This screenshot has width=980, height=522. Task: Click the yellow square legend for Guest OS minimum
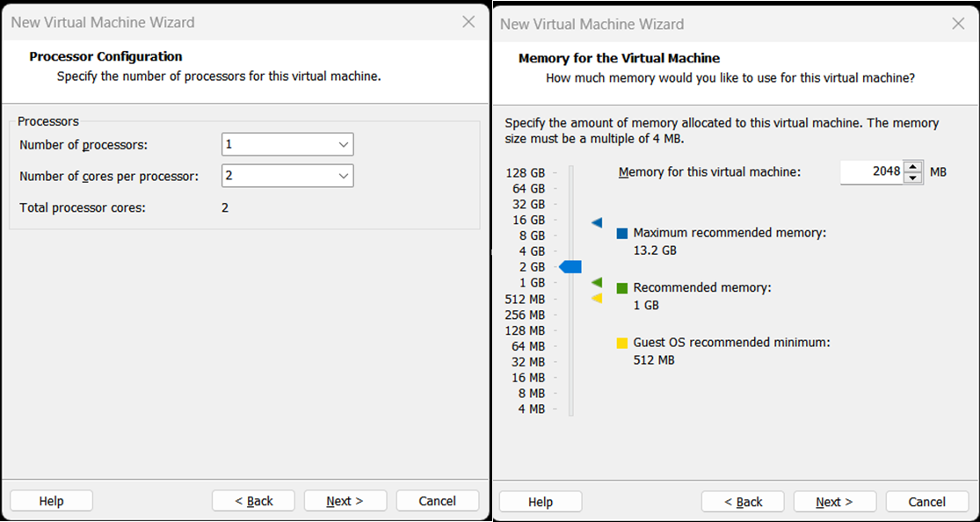tap(622, 343)
